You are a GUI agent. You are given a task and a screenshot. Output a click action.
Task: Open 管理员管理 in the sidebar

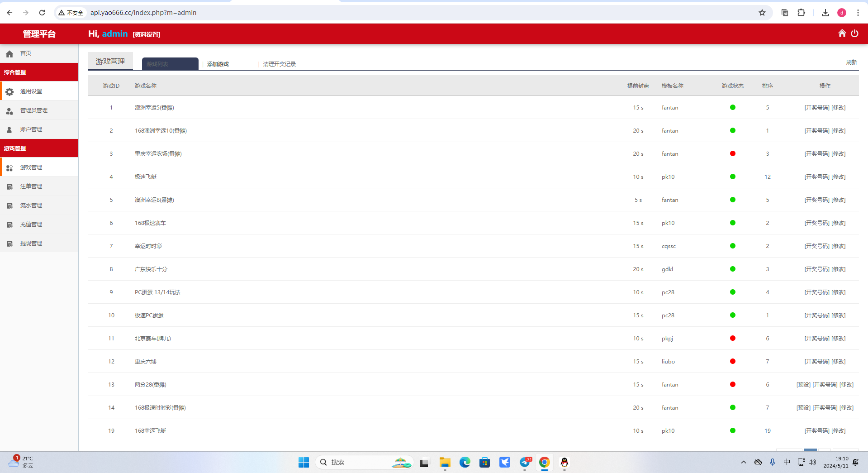(x=34, y=110)
